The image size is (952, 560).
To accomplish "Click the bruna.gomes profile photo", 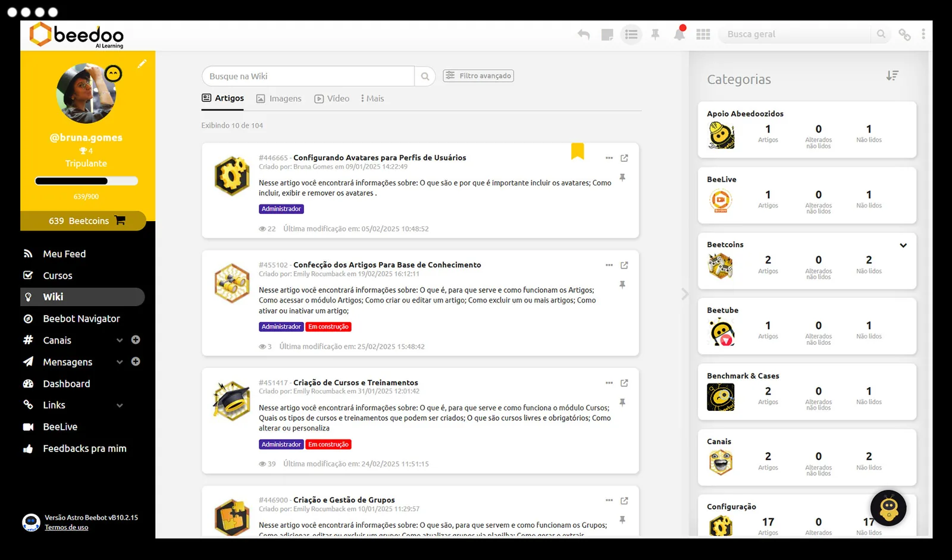I will point(86,93).
